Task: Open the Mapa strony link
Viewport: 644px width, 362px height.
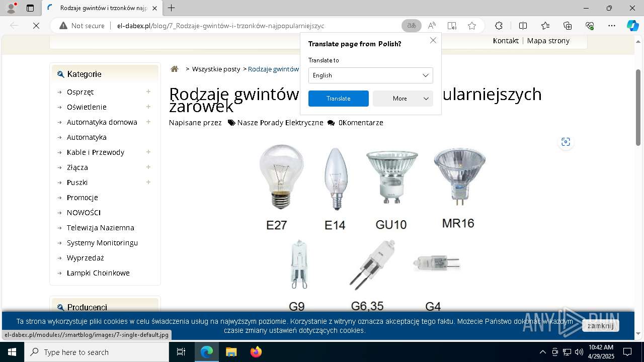Action: click(x=548, y=41)
